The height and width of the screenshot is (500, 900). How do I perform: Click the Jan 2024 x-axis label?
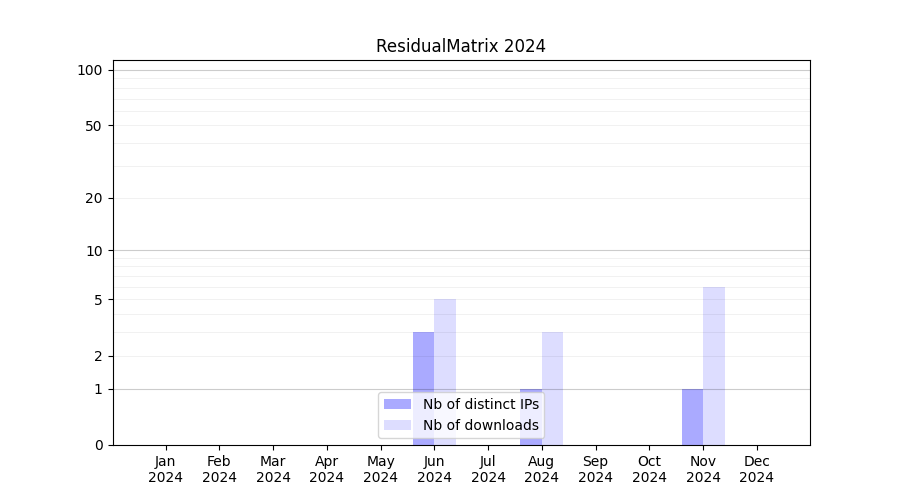point(166,469)
